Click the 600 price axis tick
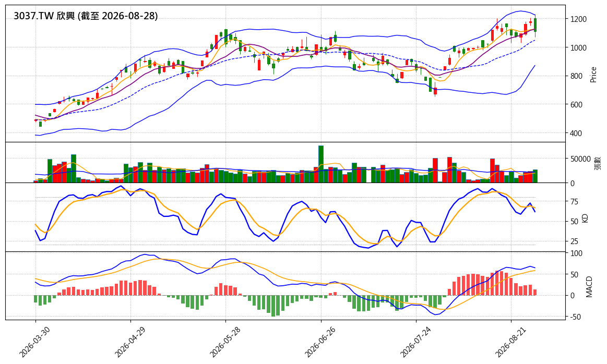The height and width of the screenshot is (364, 607). [x=576, y=104]
